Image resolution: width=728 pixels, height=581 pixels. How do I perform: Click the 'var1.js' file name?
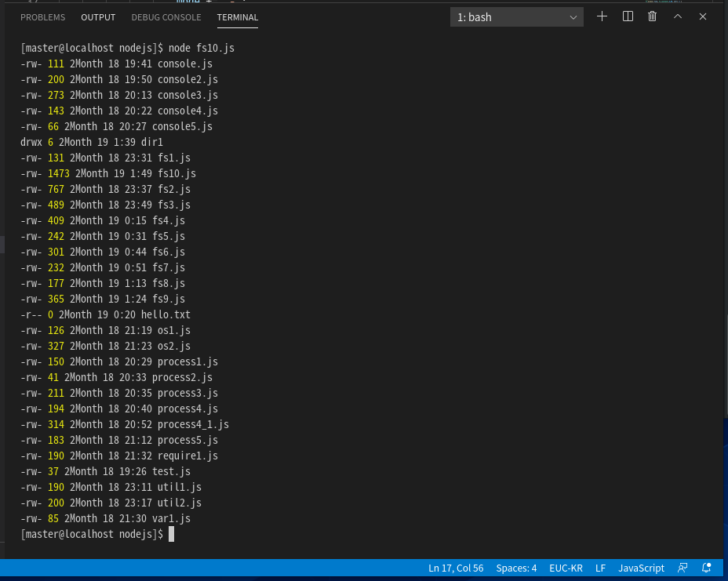(x=171, y=519)
